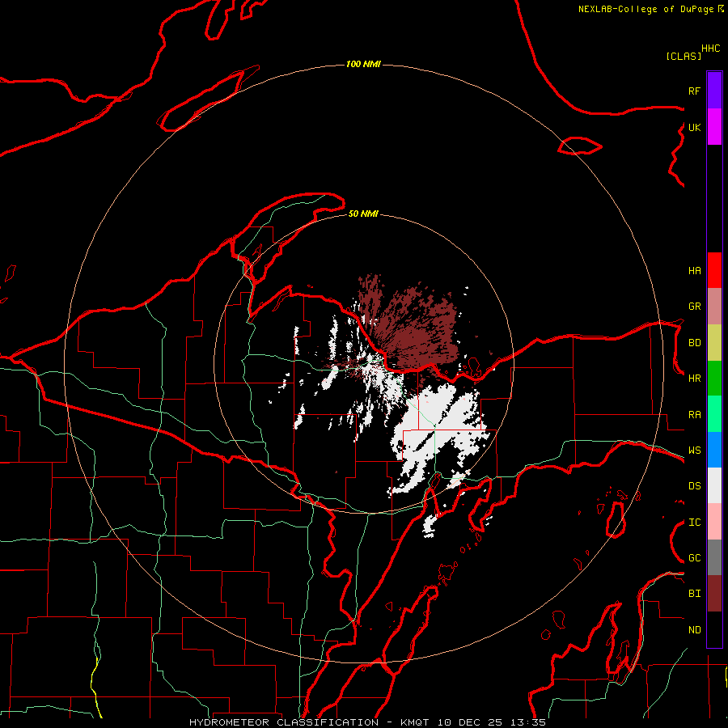Viewport: 728px width, 728px height.
Task: Click the RF purple legend swatch
Action: click(x=714, y=91)
